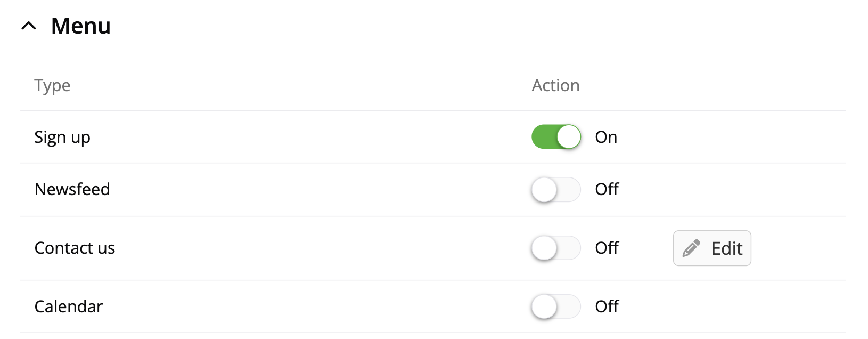Select the Newsfeed row label
Screen dimensions: 868x339
tap(72, 189)
